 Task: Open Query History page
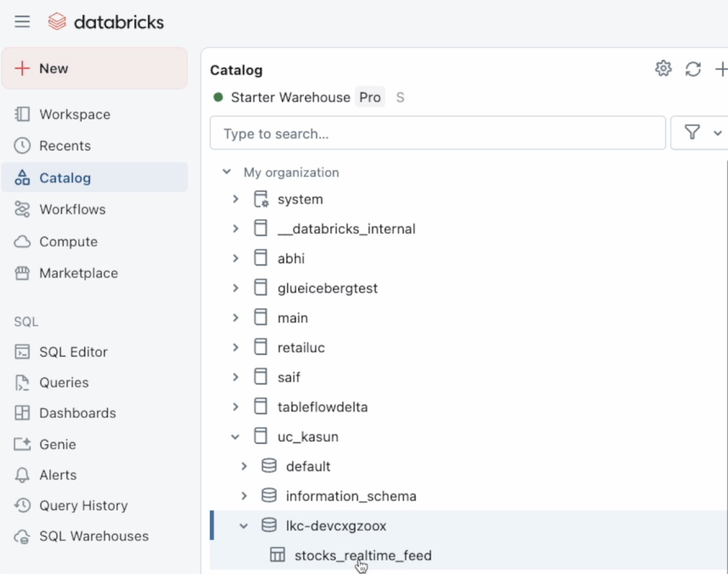[x=95, y=505]
